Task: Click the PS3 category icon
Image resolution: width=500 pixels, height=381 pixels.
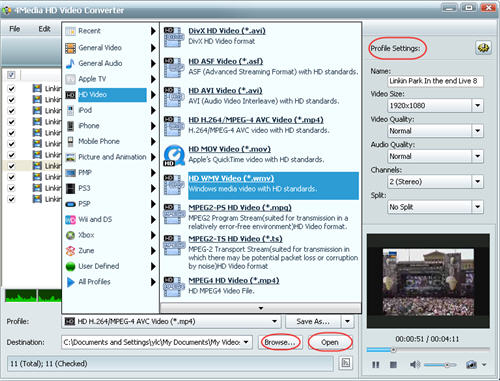Action: coord(70,188)
